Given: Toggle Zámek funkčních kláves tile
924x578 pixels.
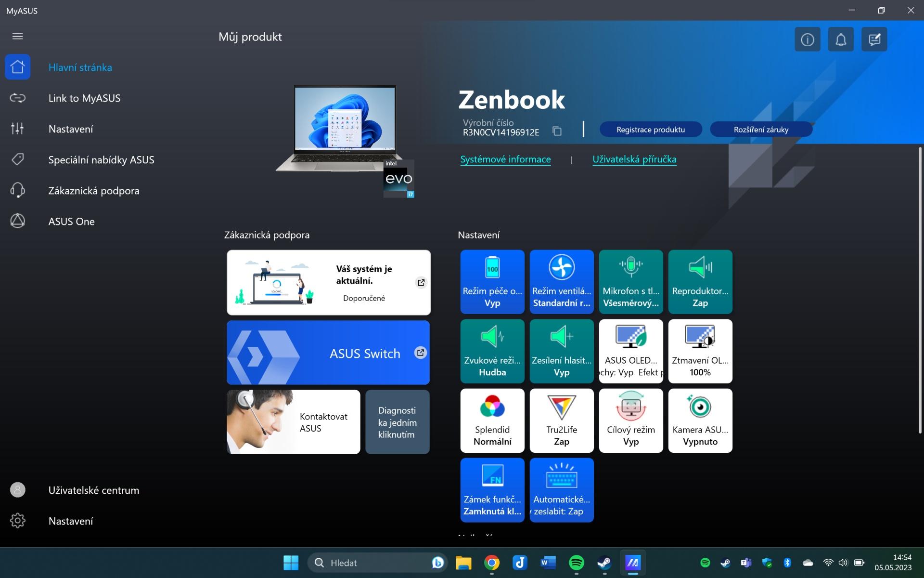Looking at the screenshot, I should coord(492,490).
